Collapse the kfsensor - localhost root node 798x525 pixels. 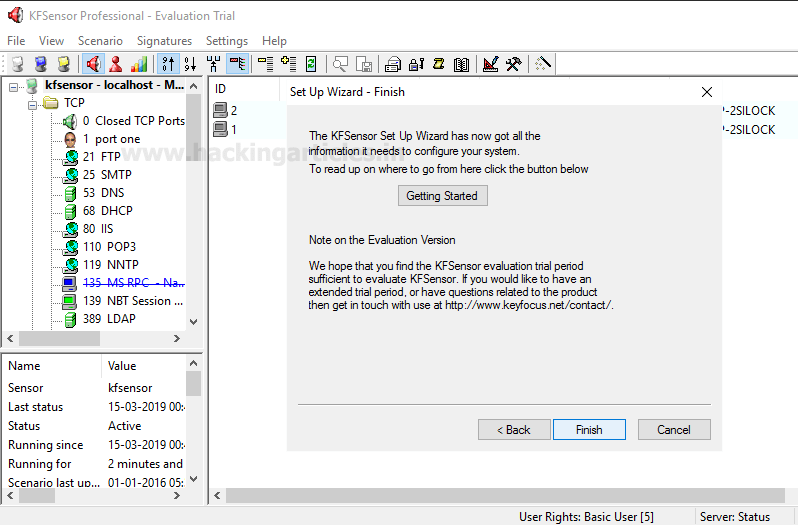(14, 86)
